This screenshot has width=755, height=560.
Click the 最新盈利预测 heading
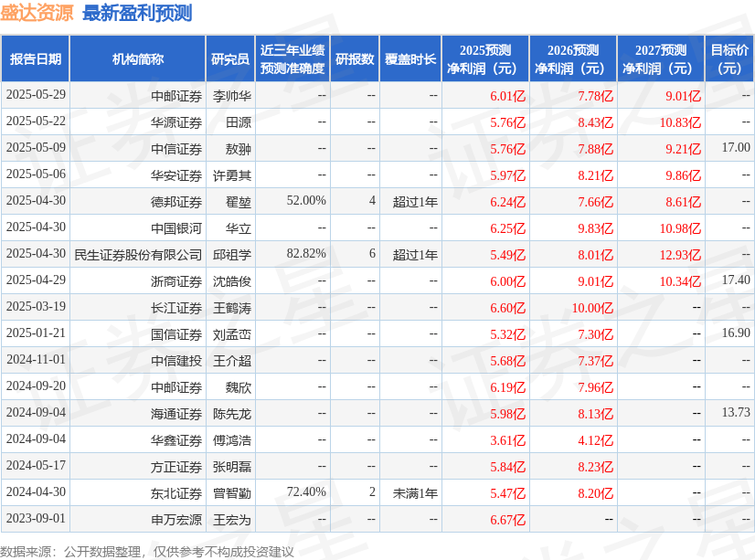[137, 13]
